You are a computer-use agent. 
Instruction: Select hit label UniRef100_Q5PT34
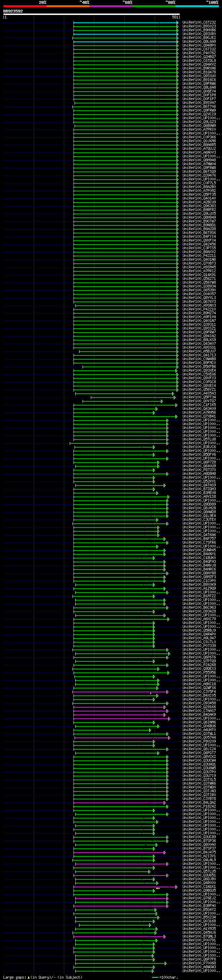pos(199,397)
